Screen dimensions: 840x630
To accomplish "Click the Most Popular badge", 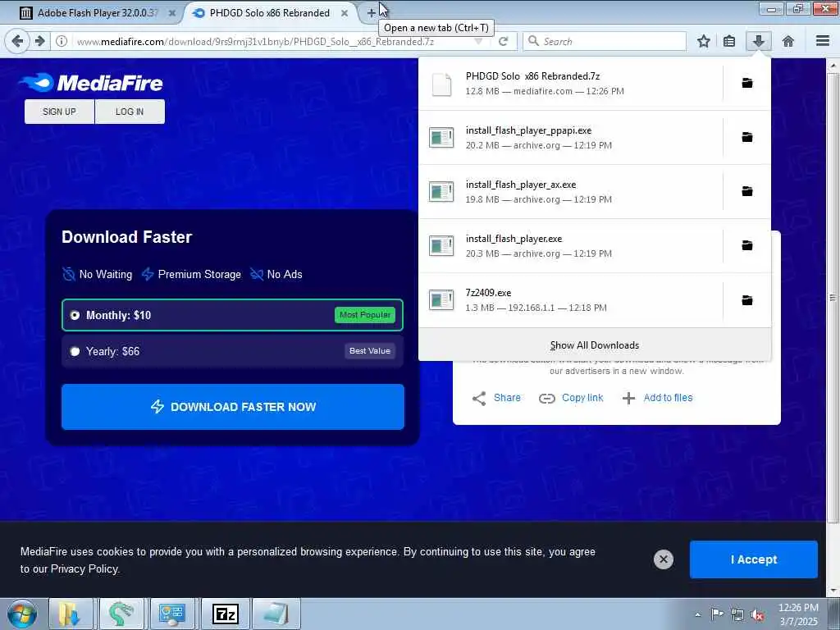I will click(x=365, y=315).
